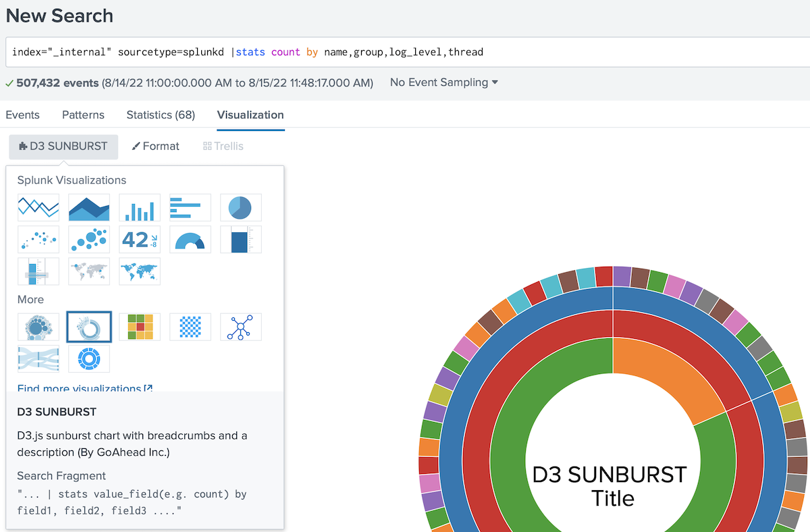Click the Splunk Visualizations section heading
This screenshot has height=532, width=810.
(72, 180)
